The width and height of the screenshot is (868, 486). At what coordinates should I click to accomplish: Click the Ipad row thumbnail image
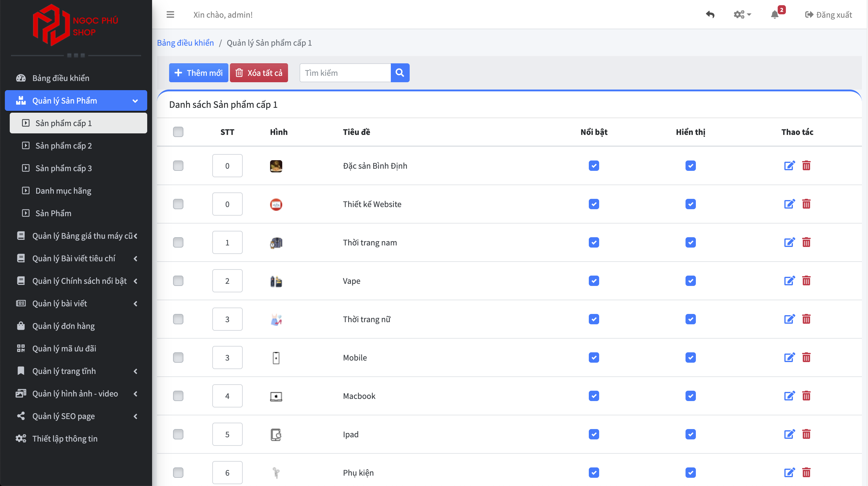[x=276, y=435]
